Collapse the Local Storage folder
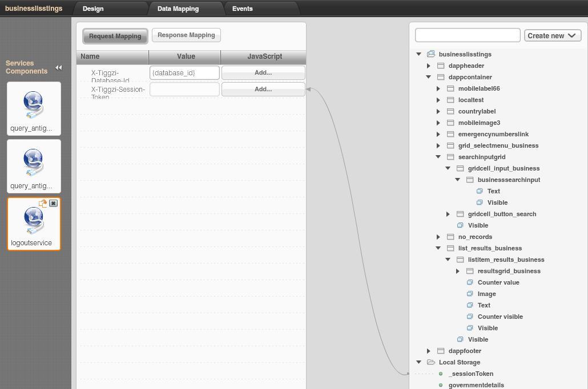 click(x=419, y=362)
